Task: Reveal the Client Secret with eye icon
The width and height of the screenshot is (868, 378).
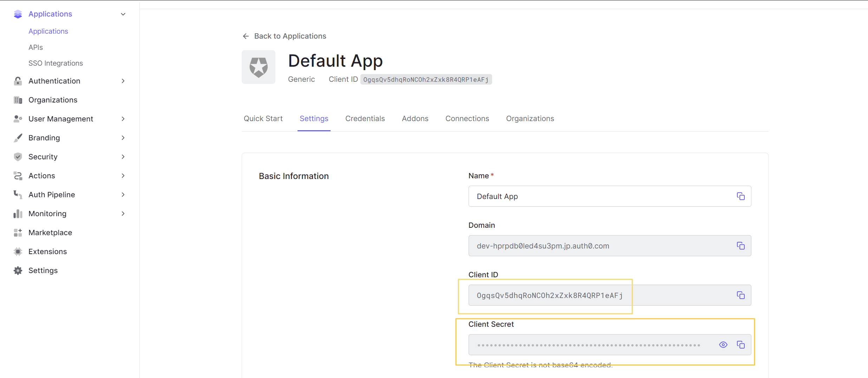Action: point(723,345)
